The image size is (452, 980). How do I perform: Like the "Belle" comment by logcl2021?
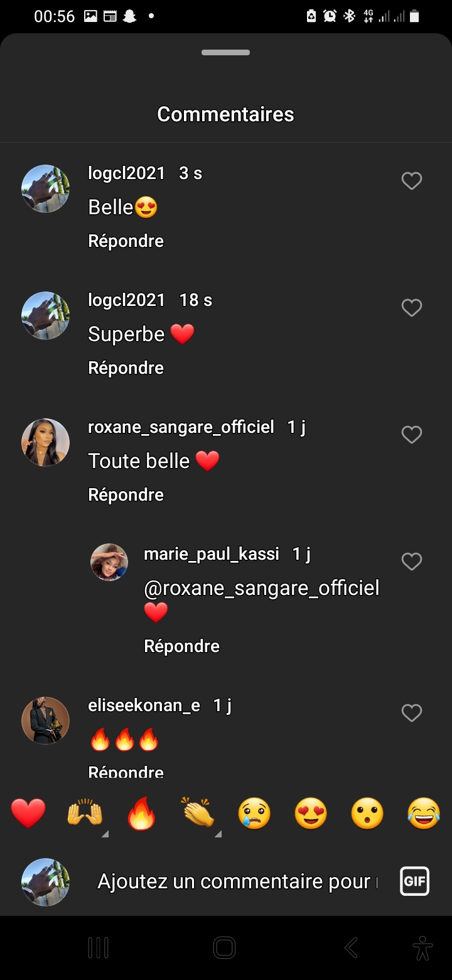coord(411,181)
